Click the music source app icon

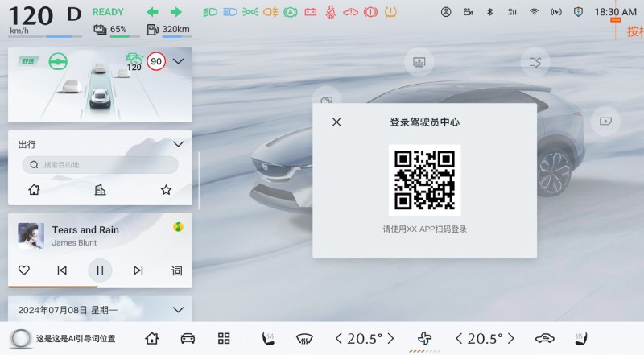click(x=178, y=227)
